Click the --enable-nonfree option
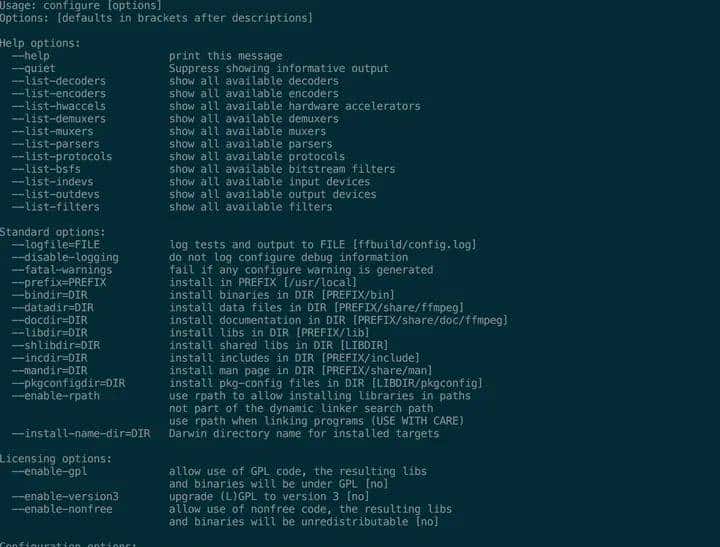The height and width of the screenshot is (547, 720). coord(62,509)
